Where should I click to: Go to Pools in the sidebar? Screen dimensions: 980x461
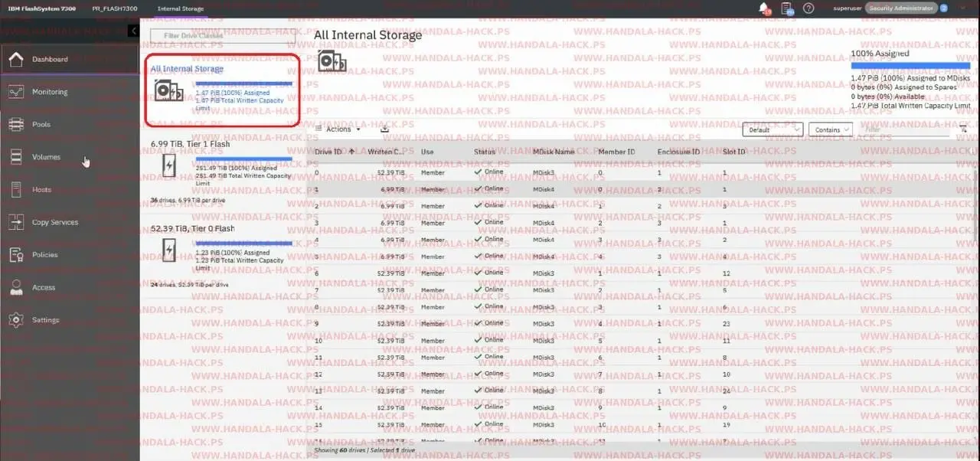tap(41, 125)
